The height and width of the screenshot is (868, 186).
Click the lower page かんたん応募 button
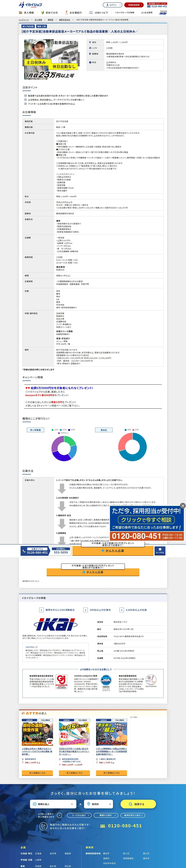point(93,572)
